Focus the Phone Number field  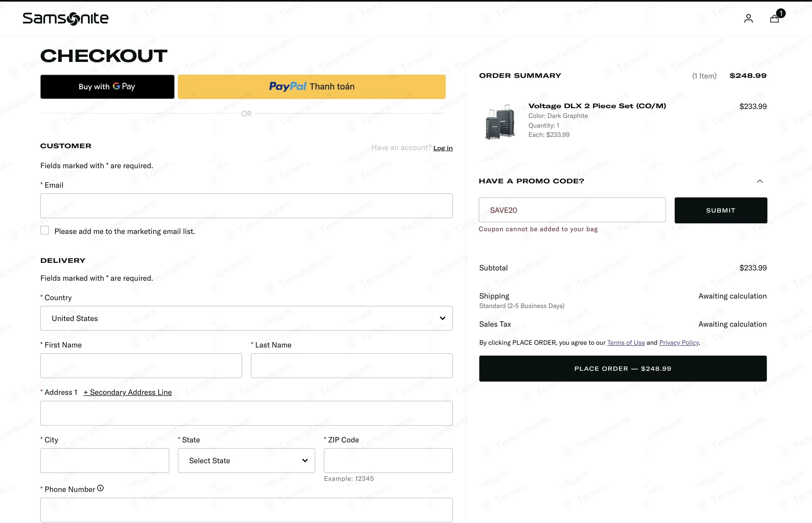pyautogui.click(x=247, y=510)
